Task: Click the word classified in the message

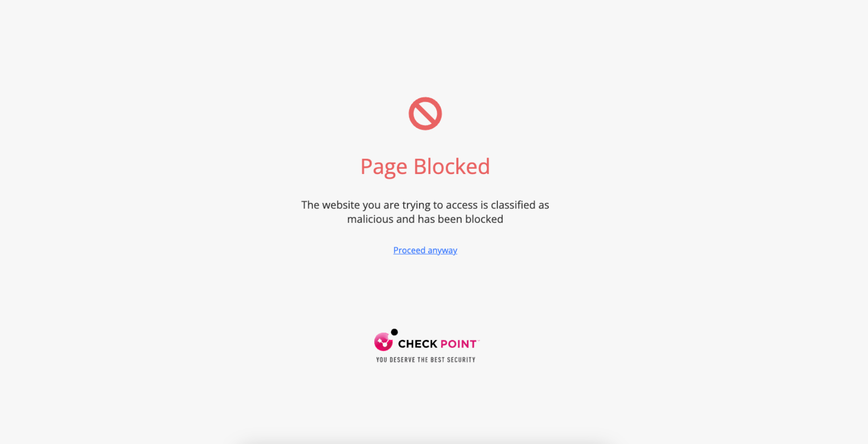Action: 513,205
